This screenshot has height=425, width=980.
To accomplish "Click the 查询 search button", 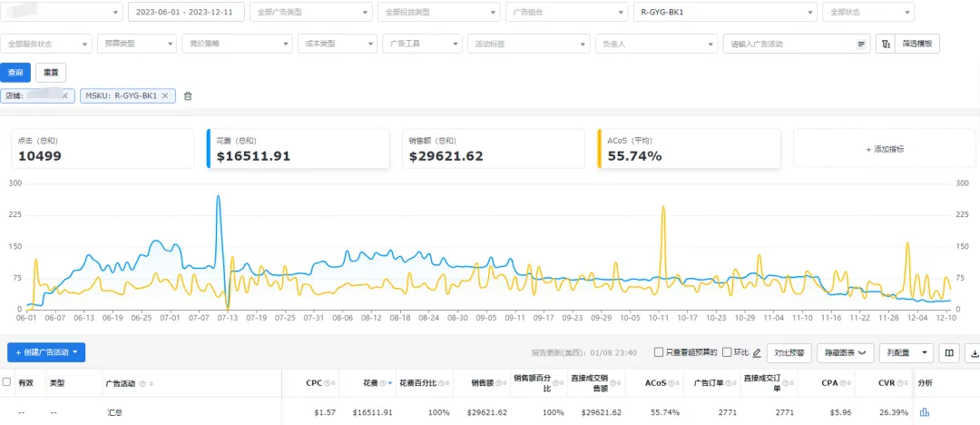I will tap(15, 73).
